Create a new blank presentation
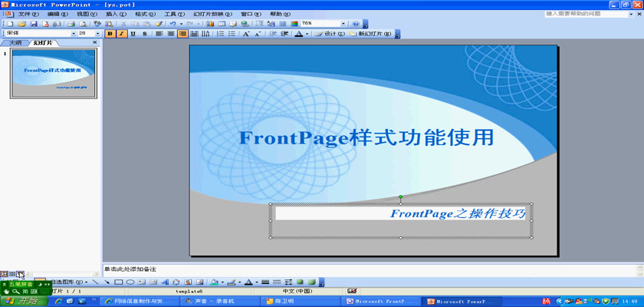 click(10, 24)
